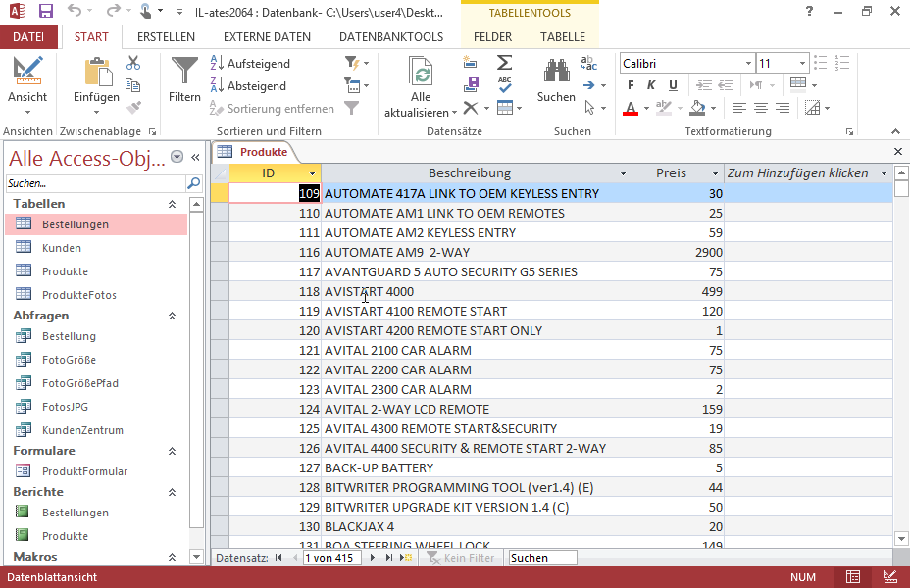The width and height of the screenshot is (910, 588).
Task: Click the background fill bucket color
Action: [697, 108]
